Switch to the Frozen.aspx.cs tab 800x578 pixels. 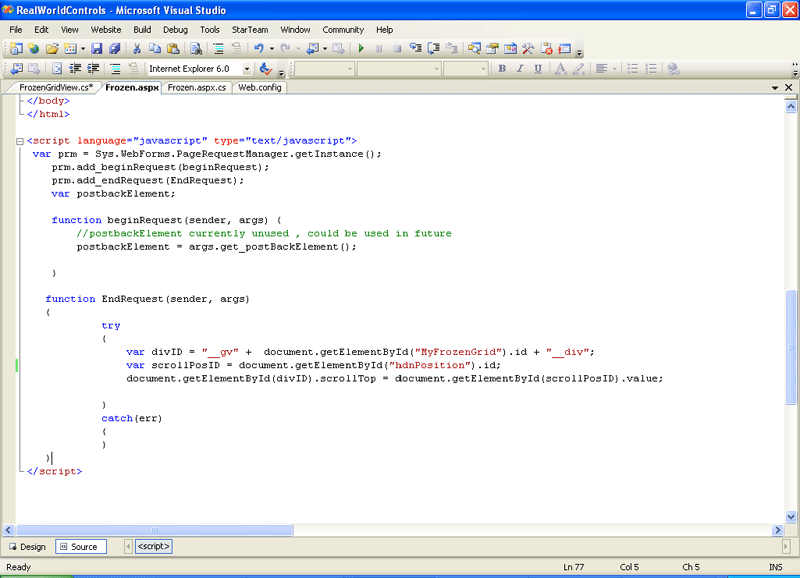coord(196,87)
